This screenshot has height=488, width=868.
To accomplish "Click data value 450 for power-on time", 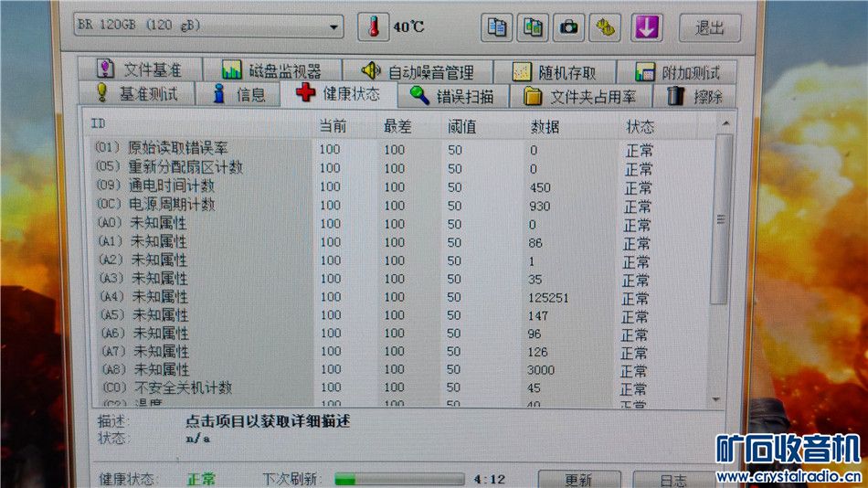I will (x=540, y=187).
